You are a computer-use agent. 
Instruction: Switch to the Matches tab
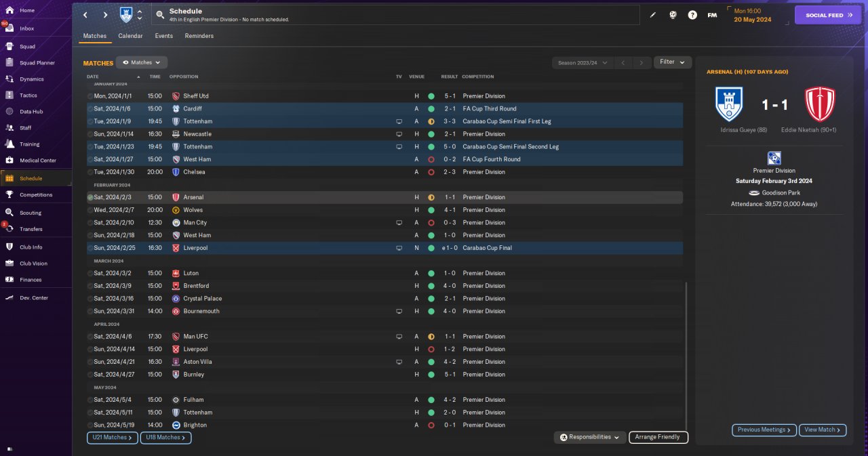click(95, 36)
